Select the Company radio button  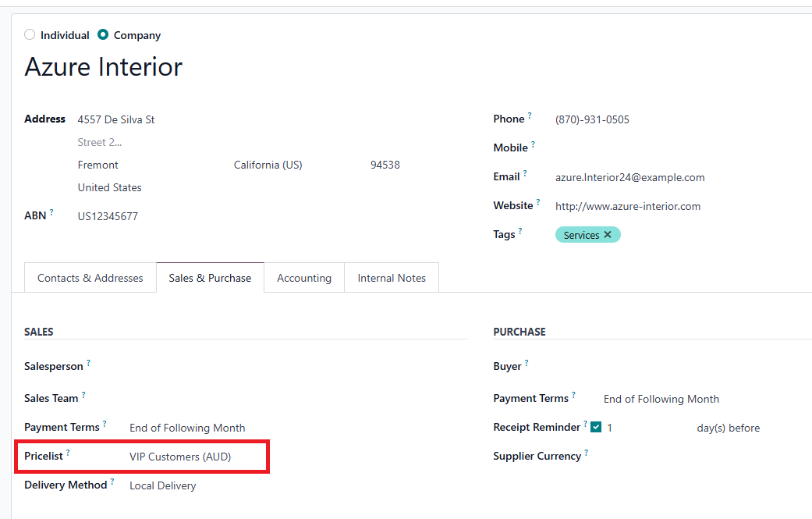point(103,35)
